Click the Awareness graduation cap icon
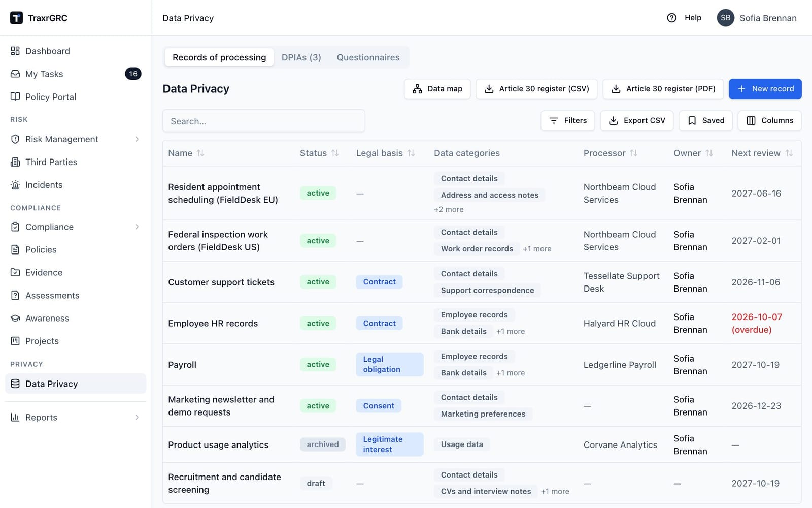 [15, 318]
